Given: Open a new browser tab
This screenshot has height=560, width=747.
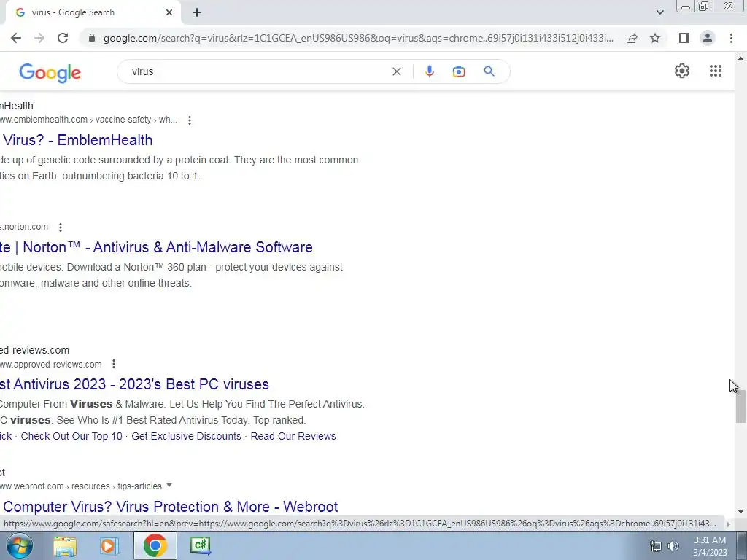Looking at the screenshot, I should [197, 13].
